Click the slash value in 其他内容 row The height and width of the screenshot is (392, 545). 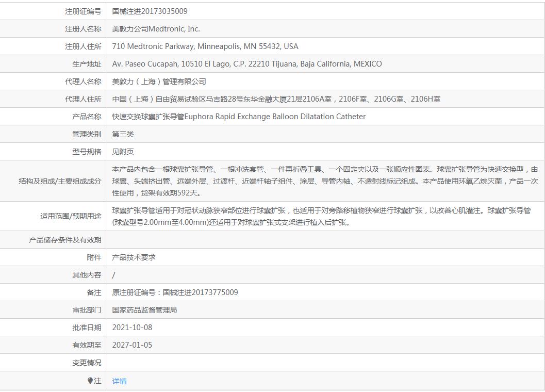[113, 275]
